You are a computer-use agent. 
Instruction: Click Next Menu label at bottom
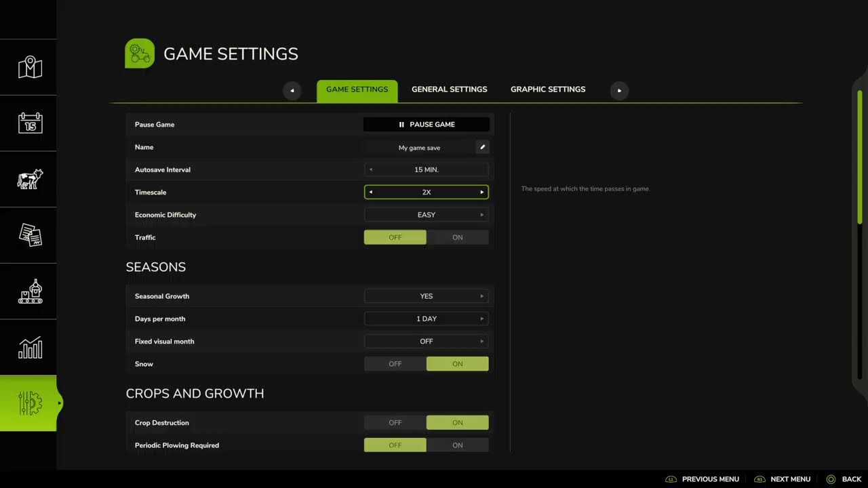(x=791, y=479)
